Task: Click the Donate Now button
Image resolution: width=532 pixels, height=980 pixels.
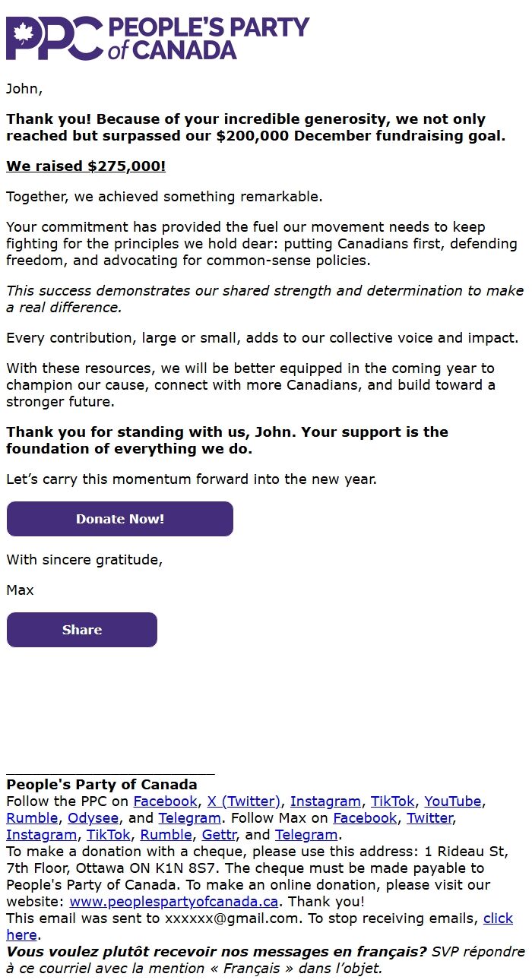Action: pos(119,519)
